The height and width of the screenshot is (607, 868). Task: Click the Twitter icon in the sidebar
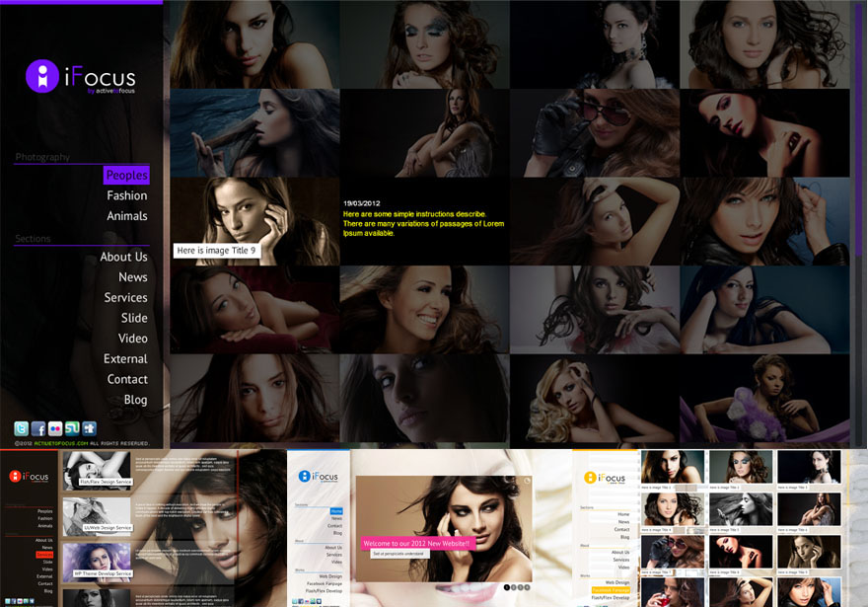coord(22,428)
